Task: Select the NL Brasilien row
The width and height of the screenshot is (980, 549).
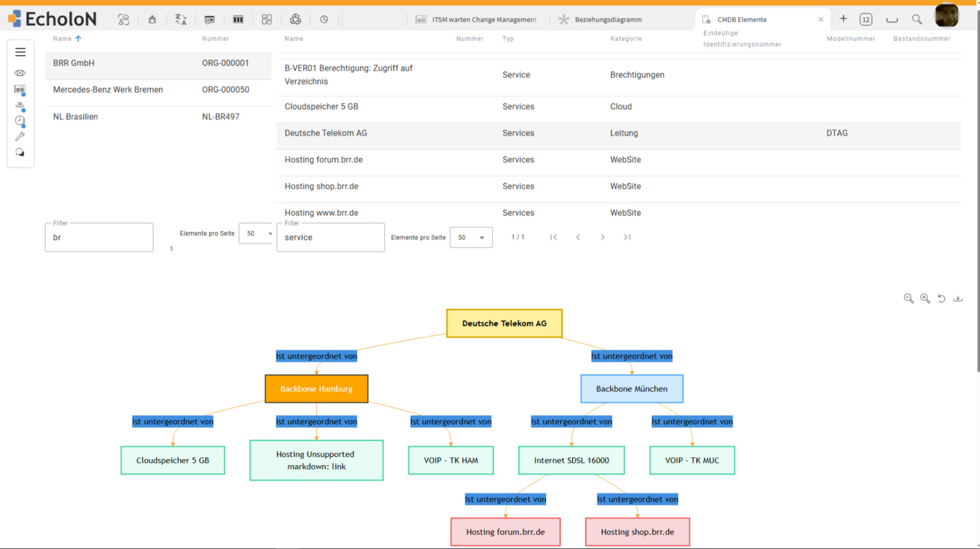Action: click(158, 117)
